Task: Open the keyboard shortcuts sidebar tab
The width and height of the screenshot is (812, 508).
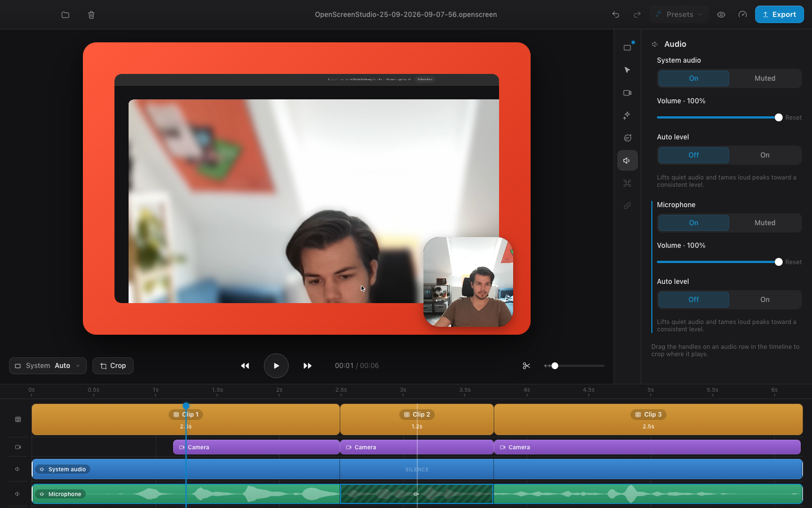Action: pos(628,183)
